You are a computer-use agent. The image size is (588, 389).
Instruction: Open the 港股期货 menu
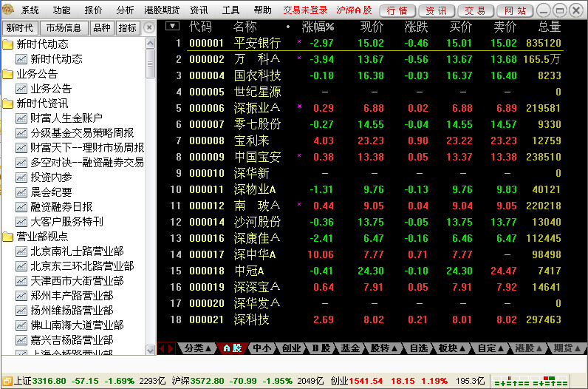[x=162, y=10]
